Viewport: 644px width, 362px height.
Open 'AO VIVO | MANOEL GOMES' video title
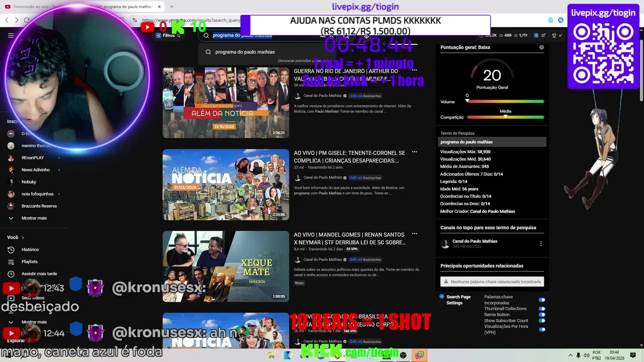click(349, 239)
